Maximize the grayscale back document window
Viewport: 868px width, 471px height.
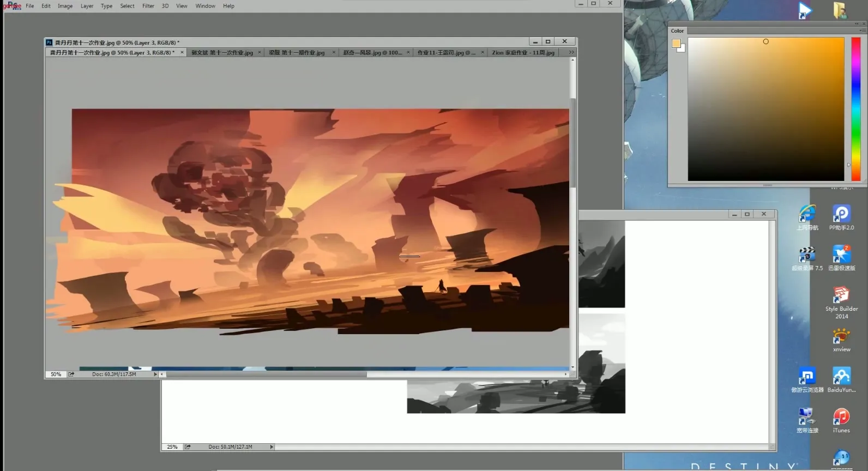tap(748, 214)
